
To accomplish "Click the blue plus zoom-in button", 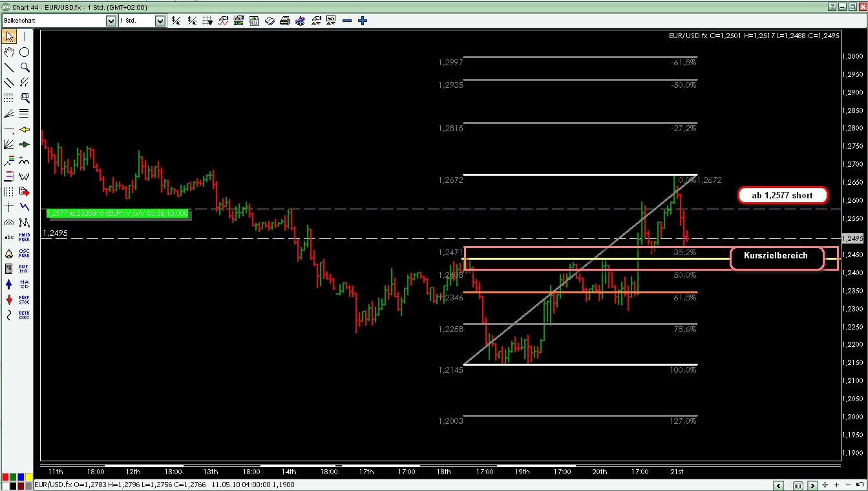I will coord(363,21).
